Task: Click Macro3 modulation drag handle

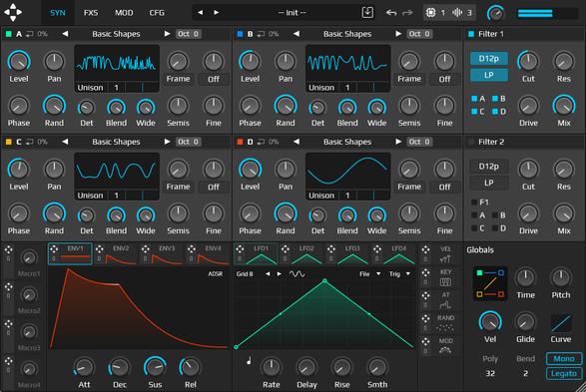Action: point(8,324)
